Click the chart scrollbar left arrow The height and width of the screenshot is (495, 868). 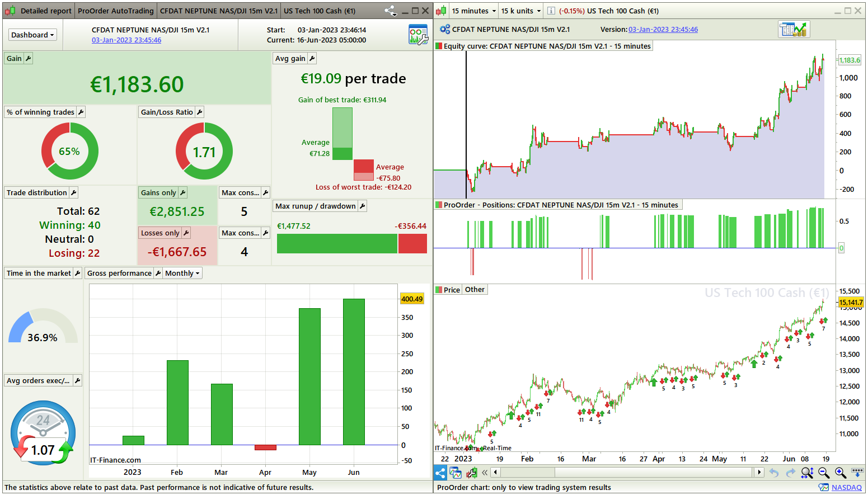(495, 473)
